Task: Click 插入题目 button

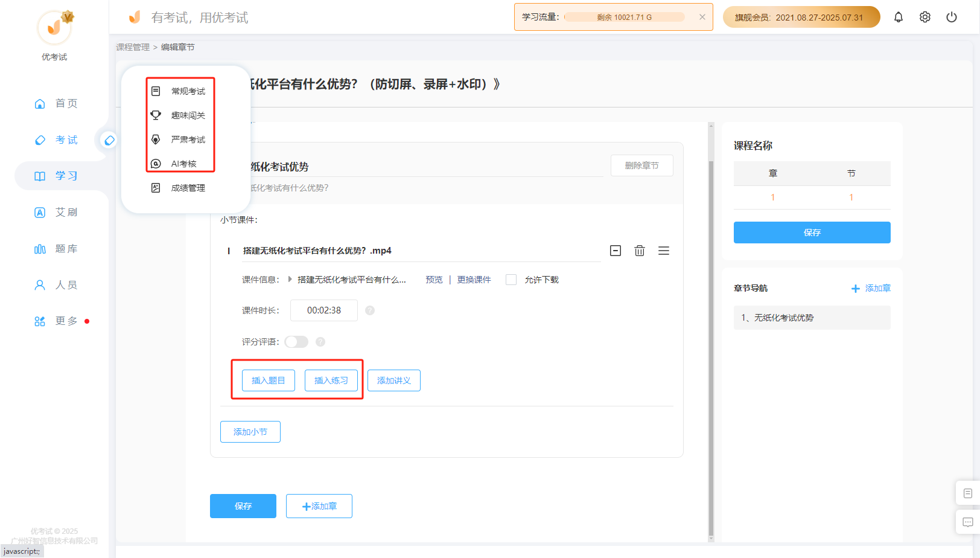Action: [x=269, y=380]
